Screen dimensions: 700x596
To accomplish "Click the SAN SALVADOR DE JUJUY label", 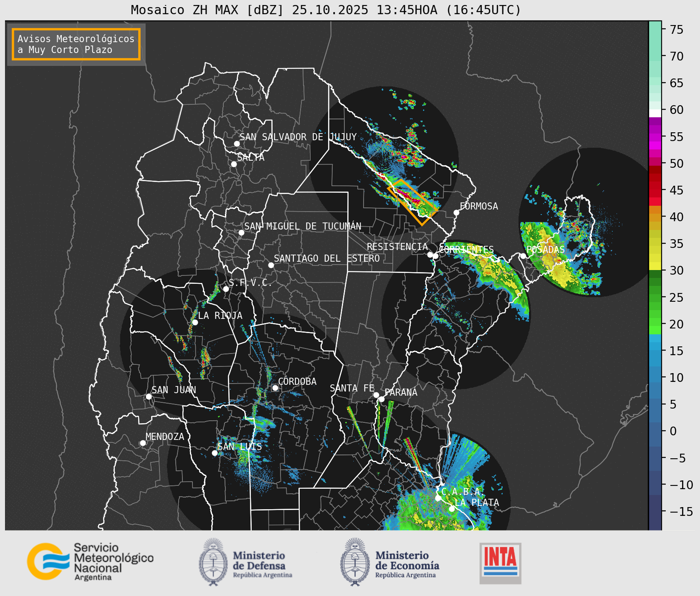I will coord(298,137).
